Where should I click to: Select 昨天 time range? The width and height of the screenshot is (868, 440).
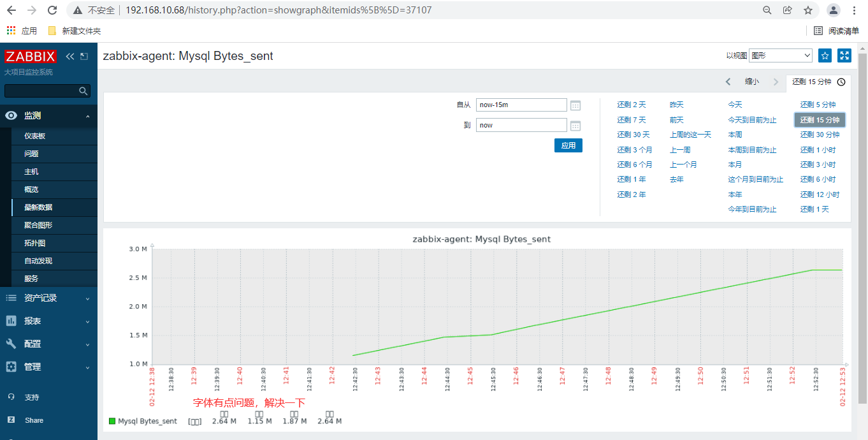676,105
